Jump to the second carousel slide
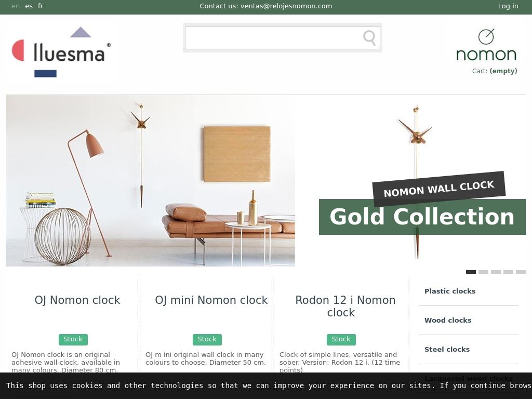Screen dimensions: 532x399 pos(484,272)
